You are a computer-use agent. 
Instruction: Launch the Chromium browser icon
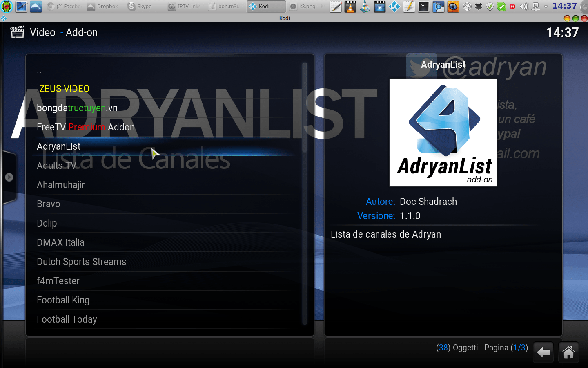(x=439, y=7)
